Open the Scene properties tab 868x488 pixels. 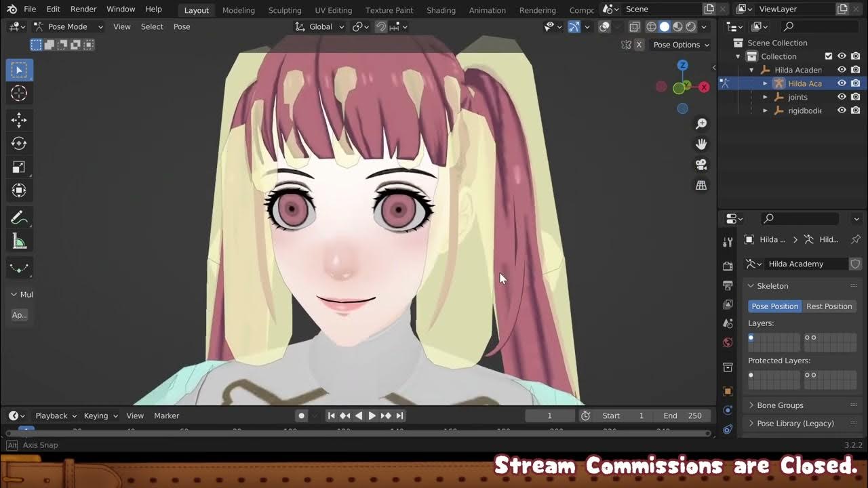728,323
